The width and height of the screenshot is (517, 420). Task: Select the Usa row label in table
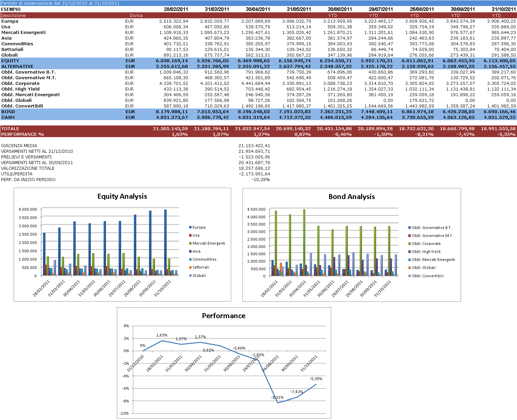[6, 27]
